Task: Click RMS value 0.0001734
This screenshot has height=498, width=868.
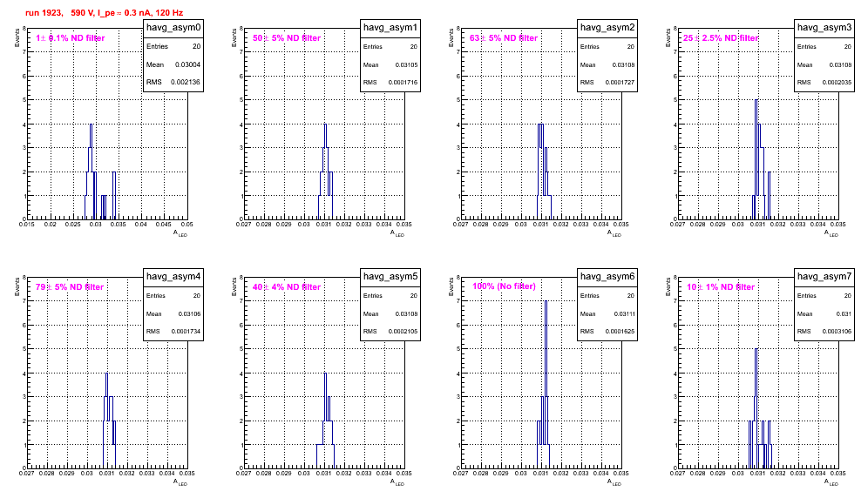Action: 186,332
